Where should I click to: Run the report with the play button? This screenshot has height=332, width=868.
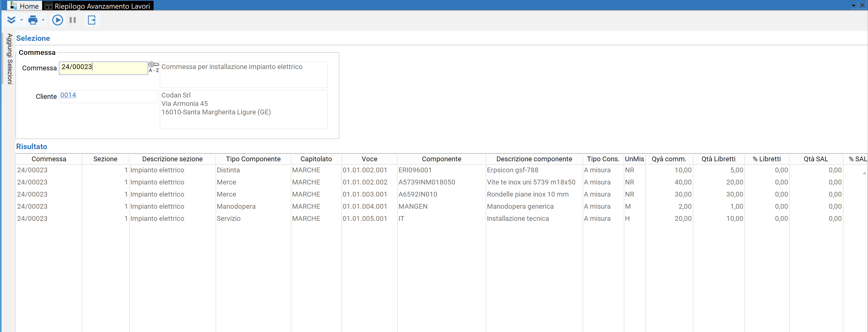click(x=58, y=20)
